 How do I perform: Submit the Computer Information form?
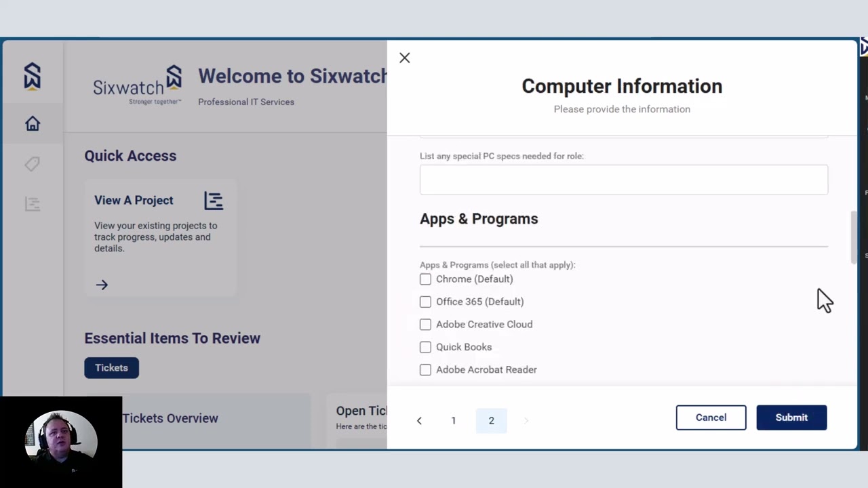[x=791, y=418]
